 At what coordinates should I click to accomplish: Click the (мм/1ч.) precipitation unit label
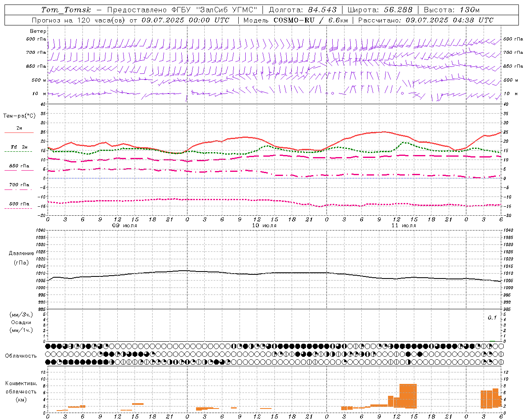(x=21, y=330)
